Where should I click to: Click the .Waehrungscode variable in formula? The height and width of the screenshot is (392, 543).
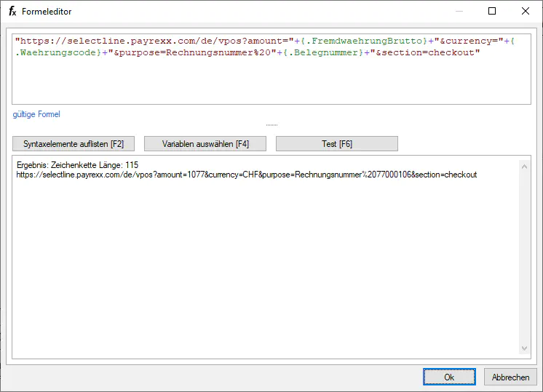point(57,52)
